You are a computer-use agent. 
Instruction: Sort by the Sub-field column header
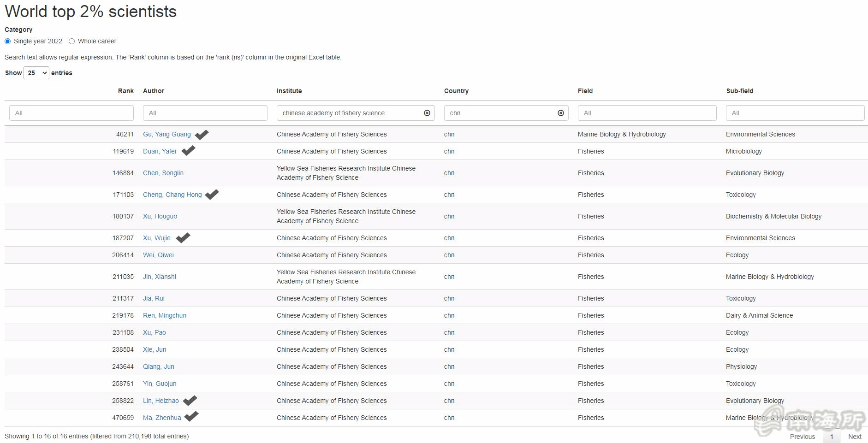(739, 91)
